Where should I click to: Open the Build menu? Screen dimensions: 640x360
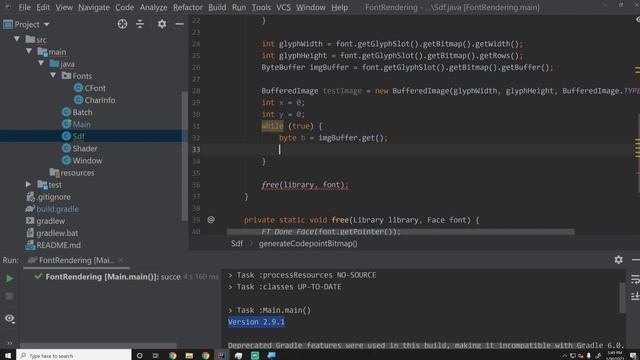(x=217, y=7)
